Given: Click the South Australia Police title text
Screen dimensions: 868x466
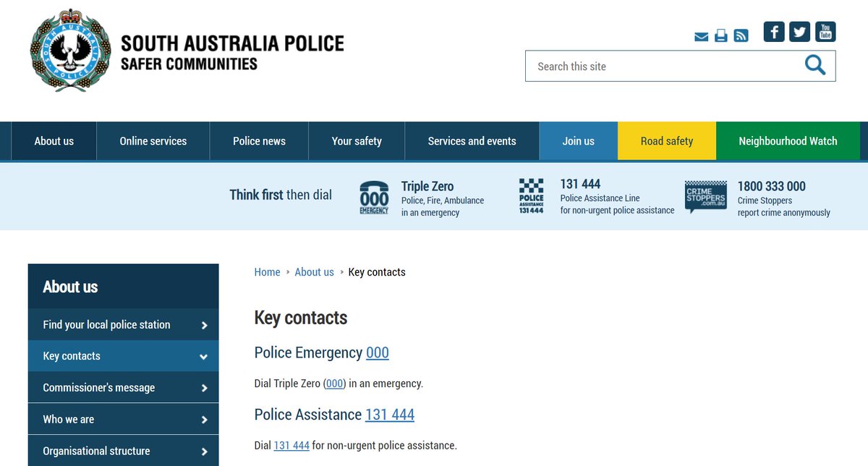Looking at the screenshot, I should tap(232, 43).
